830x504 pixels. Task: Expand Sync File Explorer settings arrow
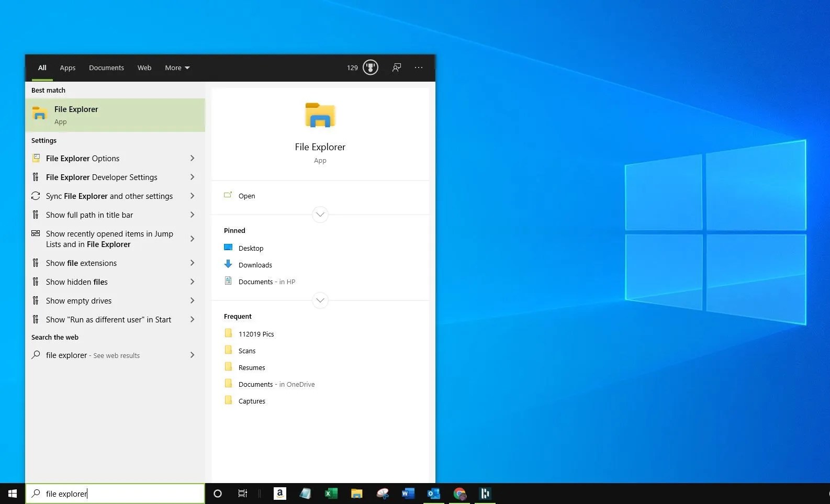[192, 196]
